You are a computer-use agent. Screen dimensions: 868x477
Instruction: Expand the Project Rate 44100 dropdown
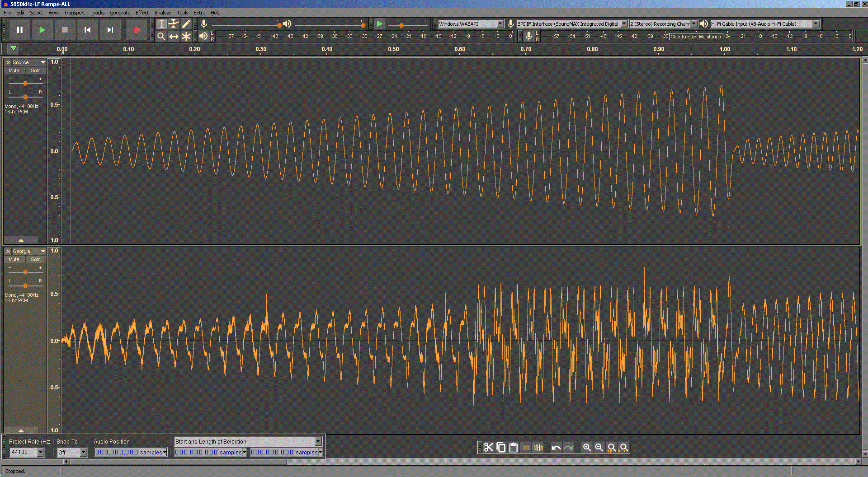pyautogui.click(x=41, y=452)
